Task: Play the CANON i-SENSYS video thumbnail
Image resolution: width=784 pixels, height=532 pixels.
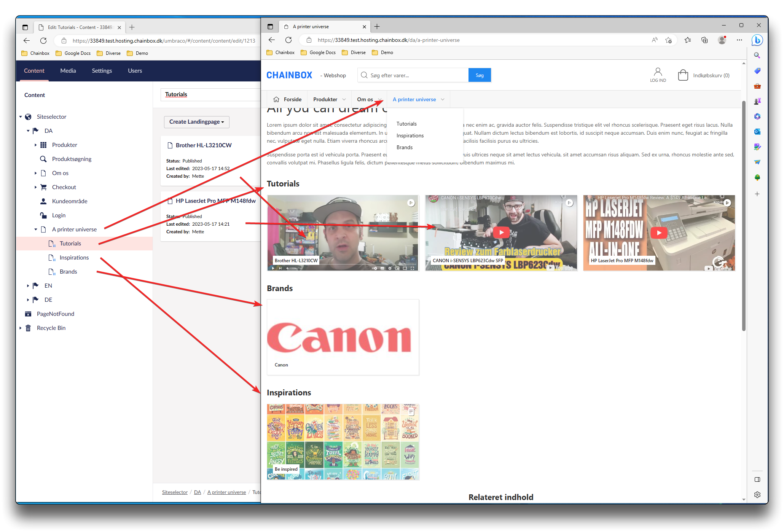Action: (501, 233)
